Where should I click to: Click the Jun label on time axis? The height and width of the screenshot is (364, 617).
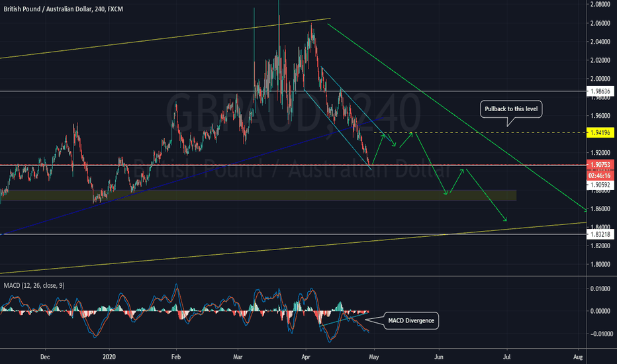coord(439,357)
